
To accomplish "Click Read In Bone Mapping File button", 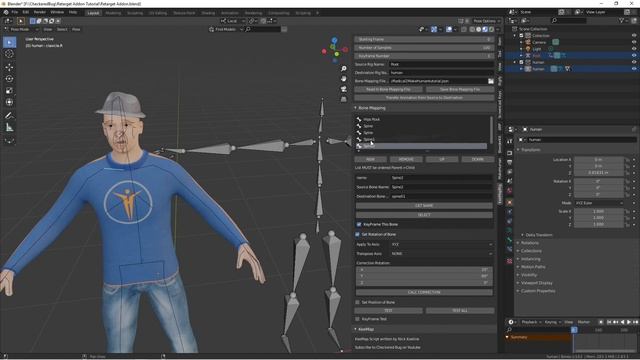I will [388, 89].
